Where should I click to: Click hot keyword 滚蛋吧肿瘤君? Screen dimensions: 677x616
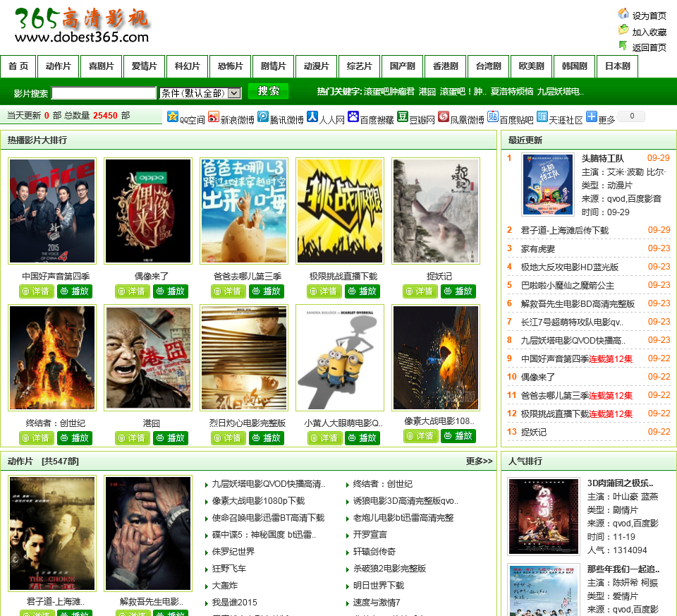coord(389,92)
